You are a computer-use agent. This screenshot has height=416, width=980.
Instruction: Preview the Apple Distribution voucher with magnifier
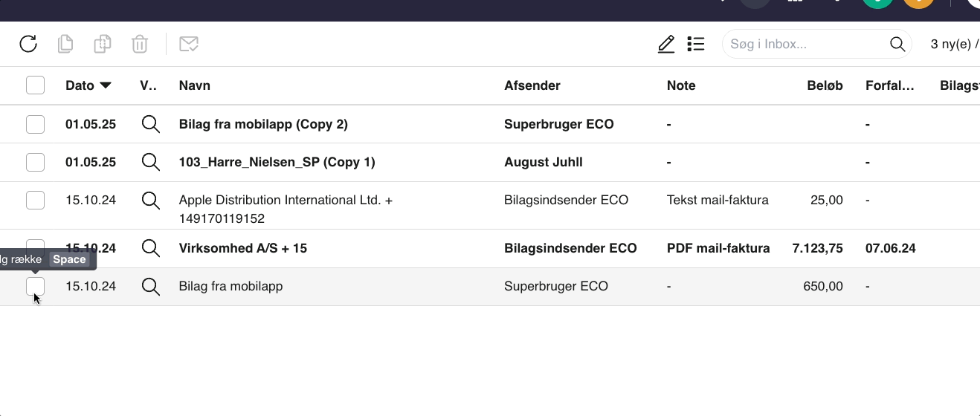pyautogui.click(x=151, y=200)
